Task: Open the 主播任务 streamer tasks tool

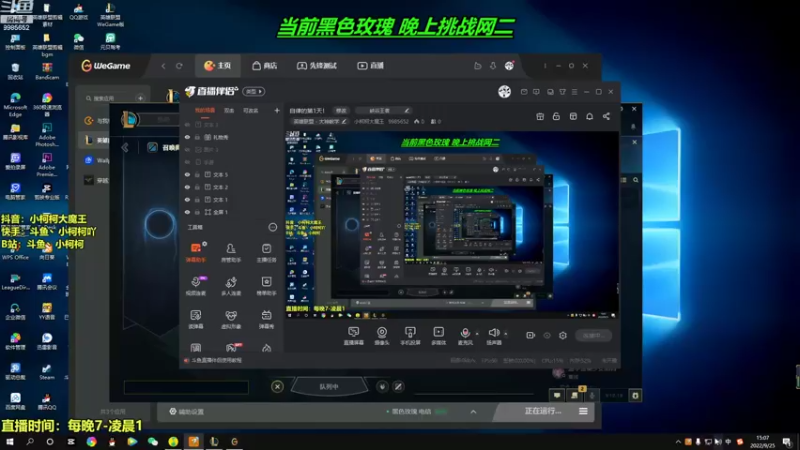Action: pyautogui.click(x=266, y=252)
